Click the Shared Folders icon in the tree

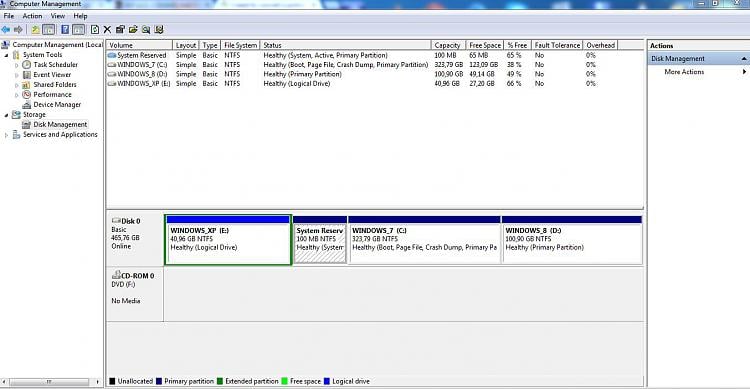point(27,85)
